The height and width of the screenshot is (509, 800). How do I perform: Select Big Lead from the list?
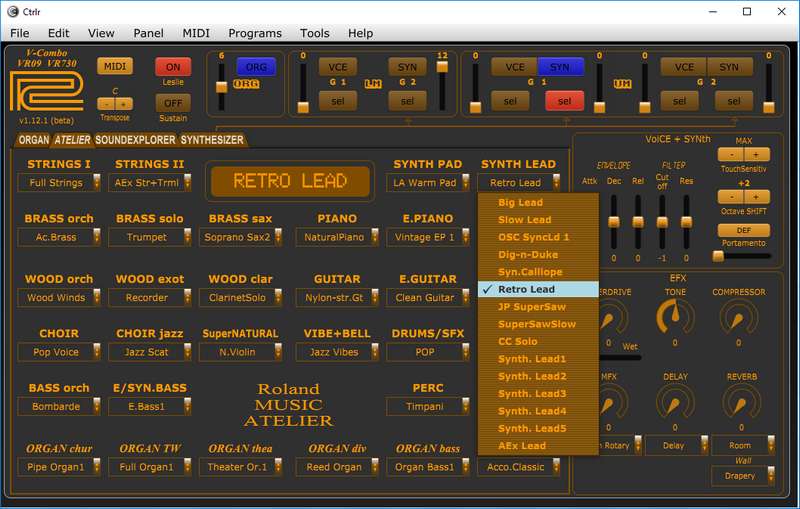pos(538,202)
